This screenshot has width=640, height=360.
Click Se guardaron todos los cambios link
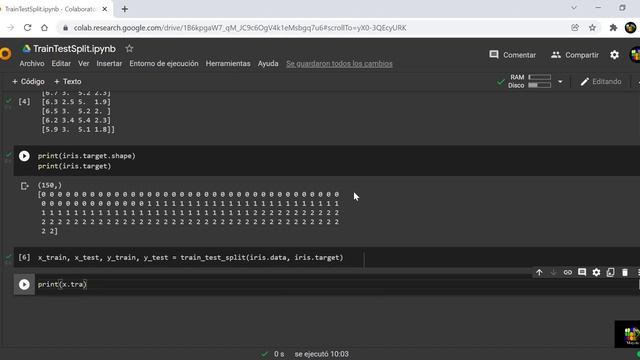(x=339, y=64)
